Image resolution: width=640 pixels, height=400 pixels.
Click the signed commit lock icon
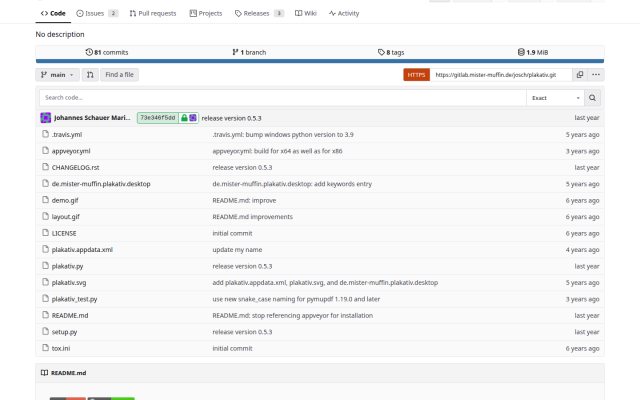(184, 118)
